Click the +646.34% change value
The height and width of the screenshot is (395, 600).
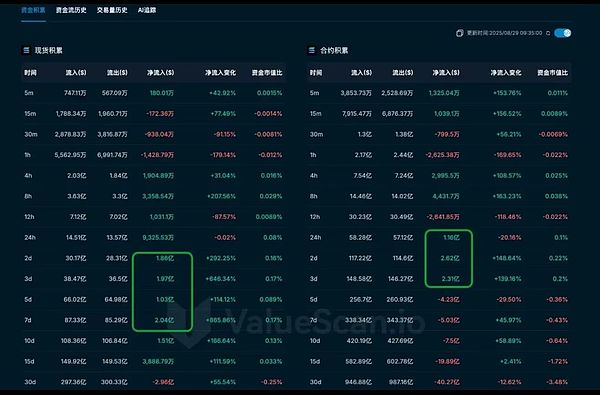(221, 279)
